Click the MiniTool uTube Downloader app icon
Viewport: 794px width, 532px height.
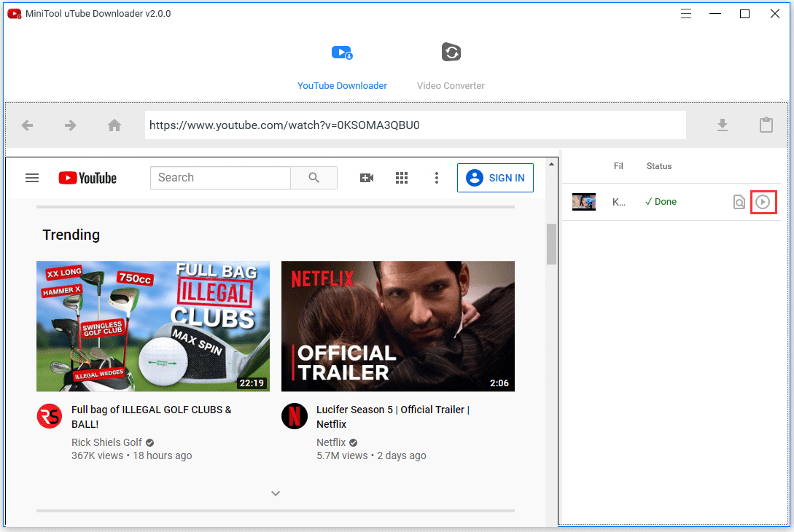(x=14, y=14)
